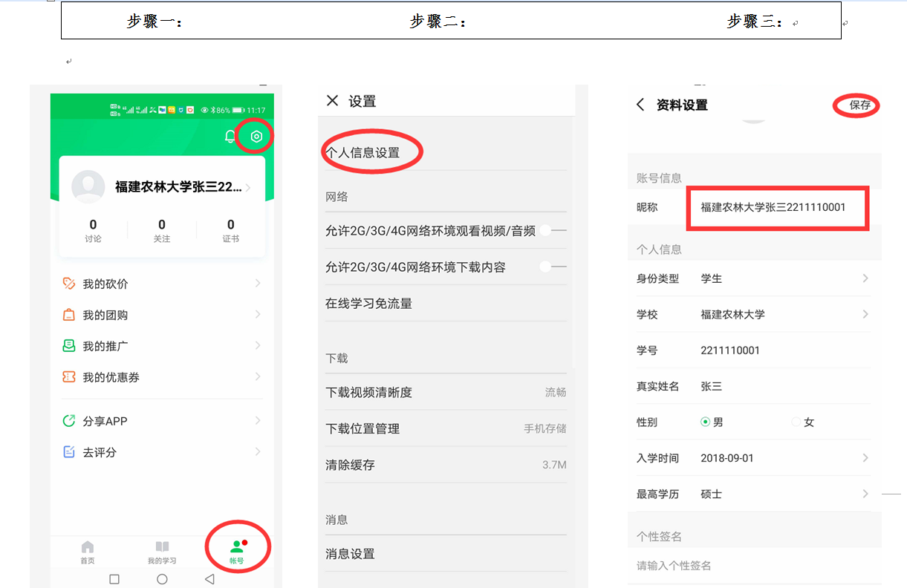The height and width of the screenshot is (588, 907).
Task: Open chevron next to profile name
Action: click(x=248, y=187)
